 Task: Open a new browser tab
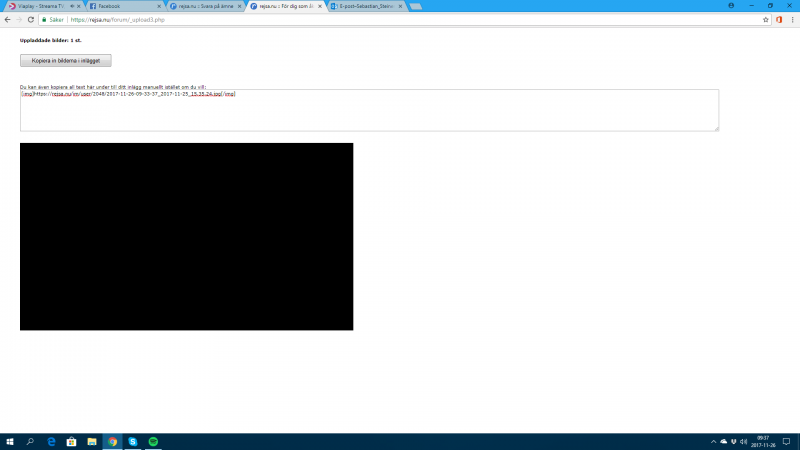(x=416, y=7)
